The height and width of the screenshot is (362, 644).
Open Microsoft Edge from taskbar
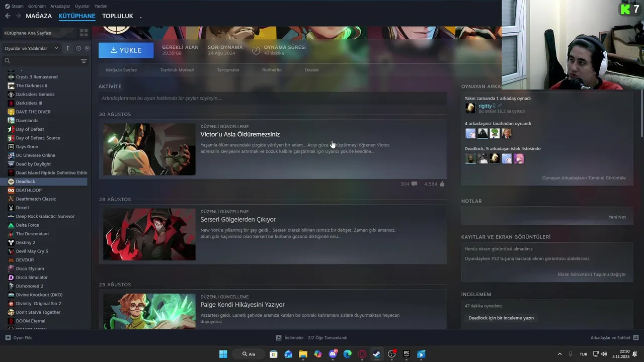point(347,354)
